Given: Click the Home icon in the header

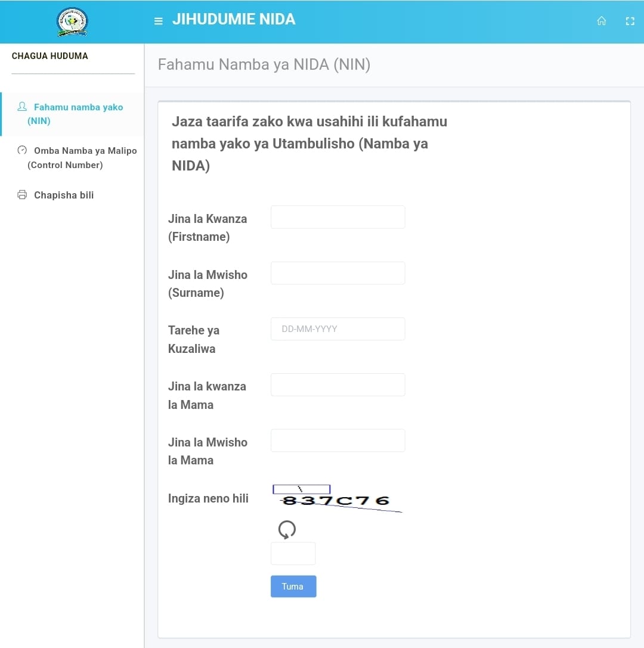Looking at the screenshot, I should (x=601, y=20).
